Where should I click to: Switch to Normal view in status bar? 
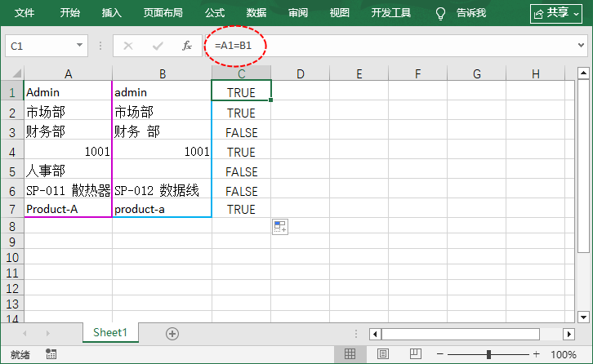click(350, 354)
